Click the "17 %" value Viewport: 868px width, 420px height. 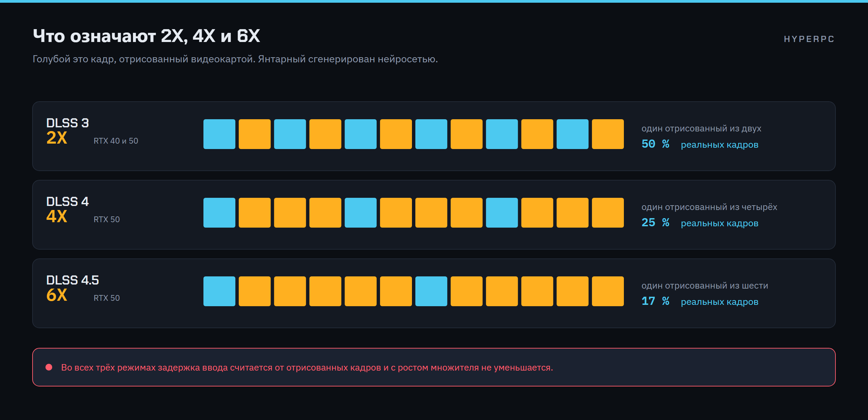pyautogui.click(x=655, y=301)
